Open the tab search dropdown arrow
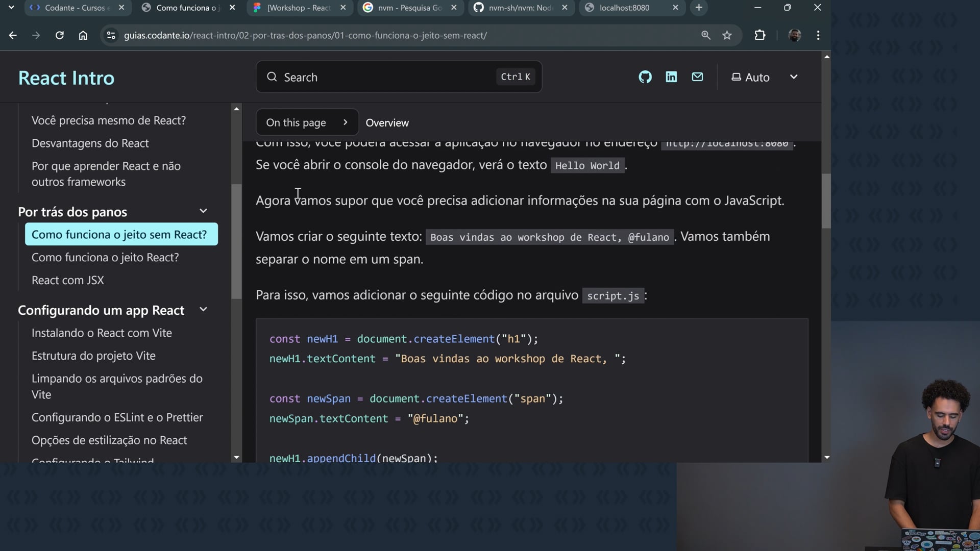The width and height of the screenshot is (980, 551). tap(11, 8)
